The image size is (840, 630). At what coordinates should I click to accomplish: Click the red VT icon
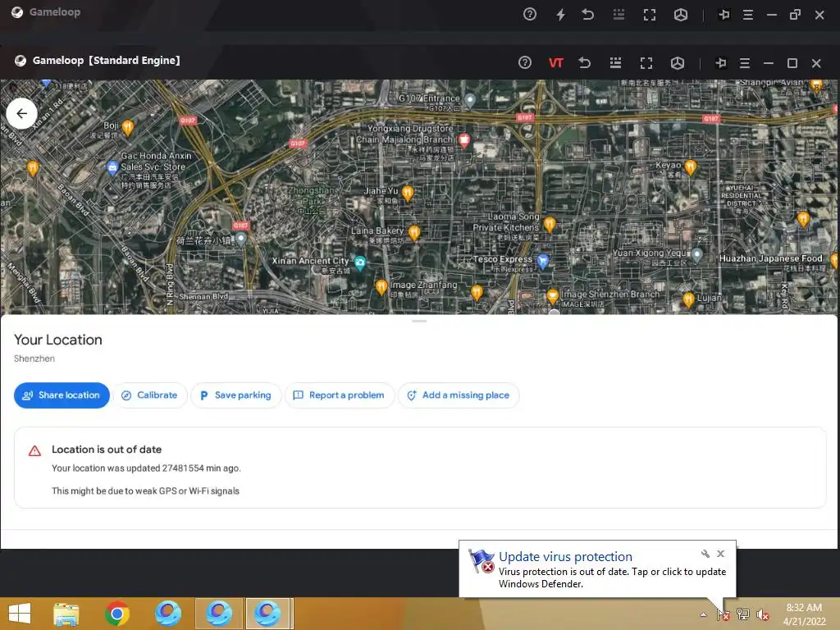[x=555, y=62]
